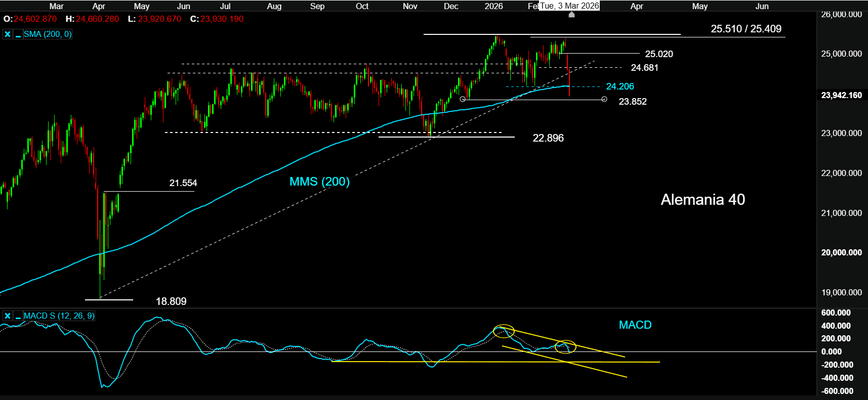
Task: Select the 24.206 cyan level label
Action: pyautogui.click(x=619, y=86)
